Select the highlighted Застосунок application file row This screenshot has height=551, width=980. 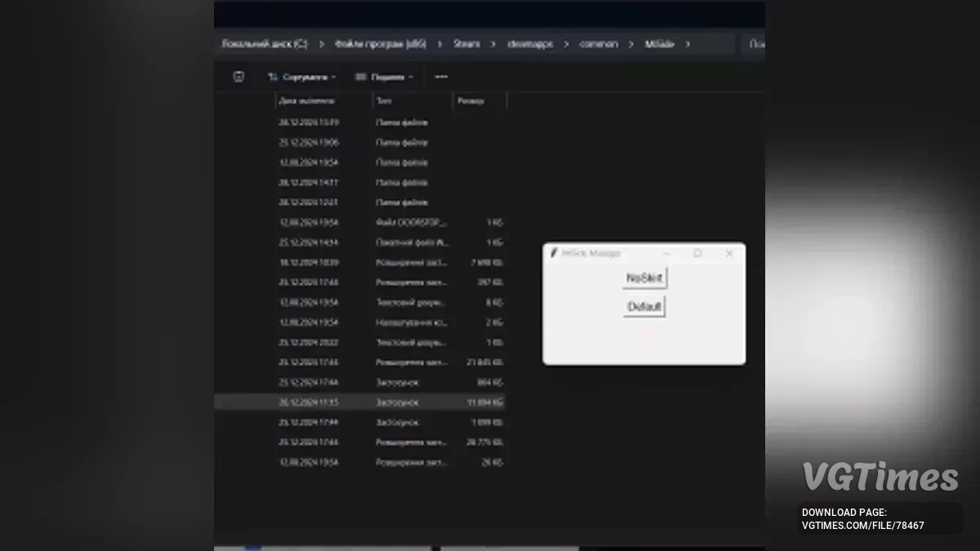pos(359,402)
